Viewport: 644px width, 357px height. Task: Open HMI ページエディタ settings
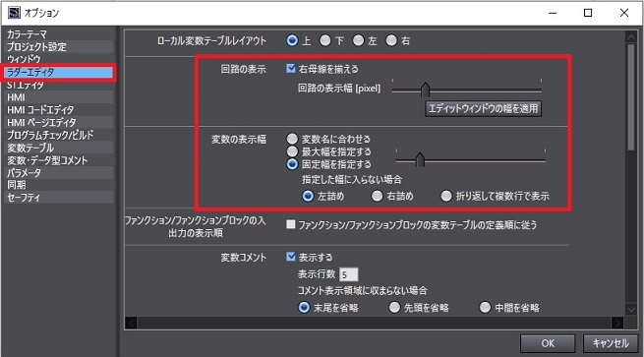[59, 122]
